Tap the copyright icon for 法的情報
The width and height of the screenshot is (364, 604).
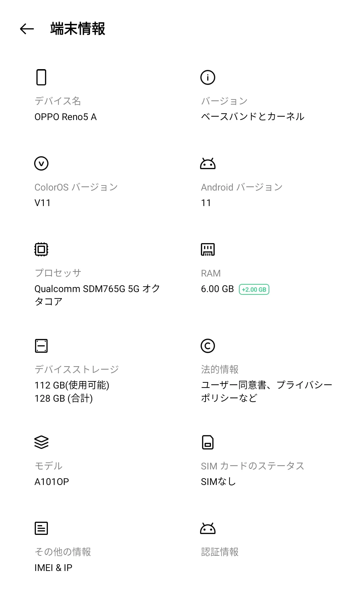tap(208, 346)
